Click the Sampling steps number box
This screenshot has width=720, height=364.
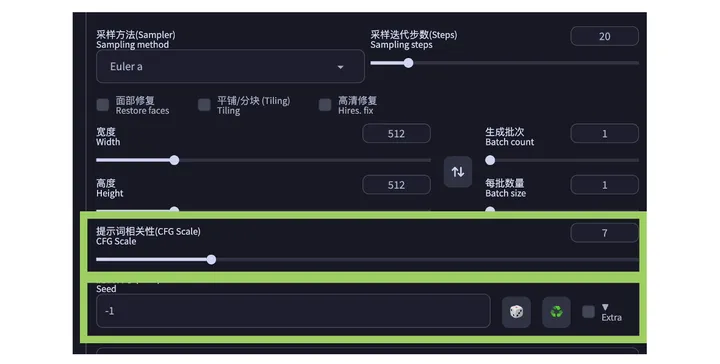coord(604,36)
